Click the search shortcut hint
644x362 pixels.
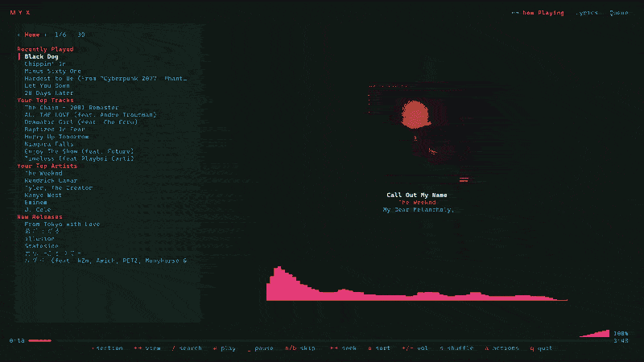coord(187,348)
